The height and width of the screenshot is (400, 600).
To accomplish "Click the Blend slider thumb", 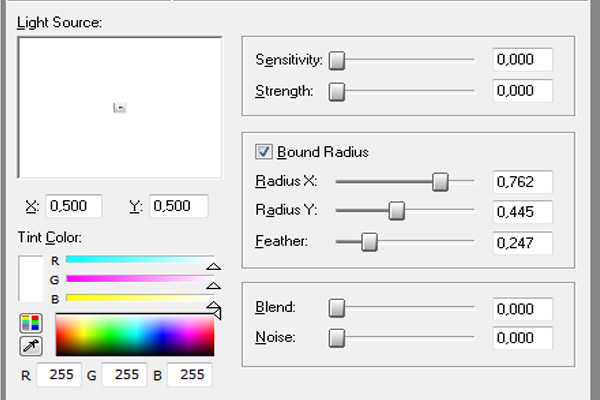I will [x=337, y=308].
